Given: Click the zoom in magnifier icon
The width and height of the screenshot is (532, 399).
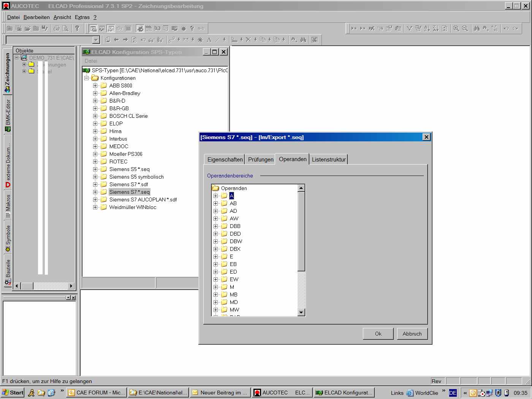Looking at the screenshot, I should tap(456, 28).
